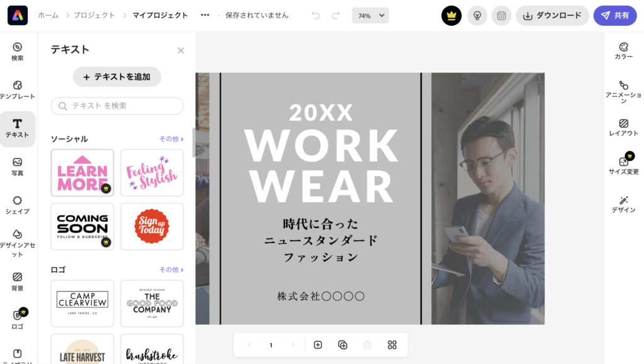This screenshot has height=364, width=644.
Task: Click テキストを追加 button
Action: 117,77
